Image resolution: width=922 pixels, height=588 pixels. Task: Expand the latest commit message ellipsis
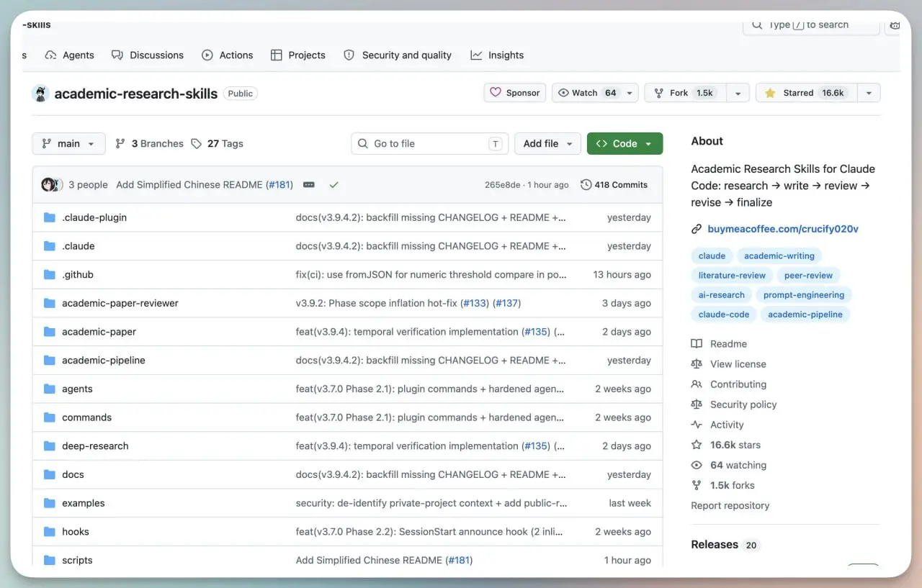coord(309,185)
